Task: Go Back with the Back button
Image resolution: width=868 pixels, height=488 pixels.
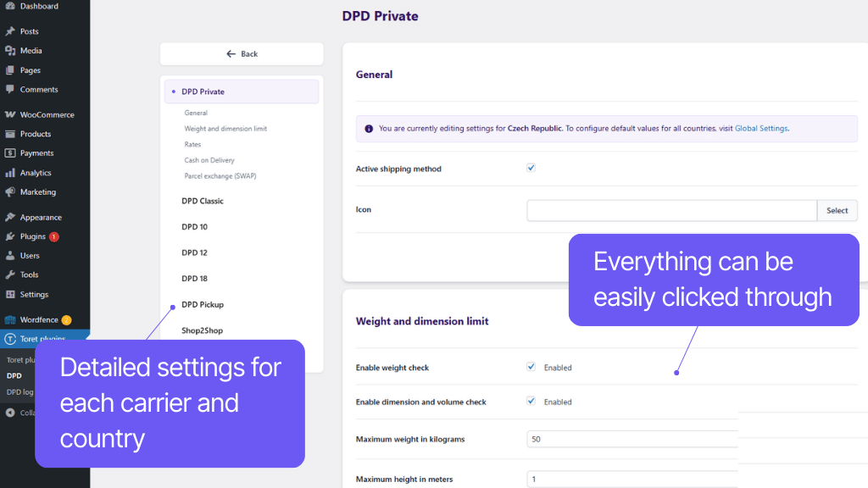Action: tap(242, 53)
